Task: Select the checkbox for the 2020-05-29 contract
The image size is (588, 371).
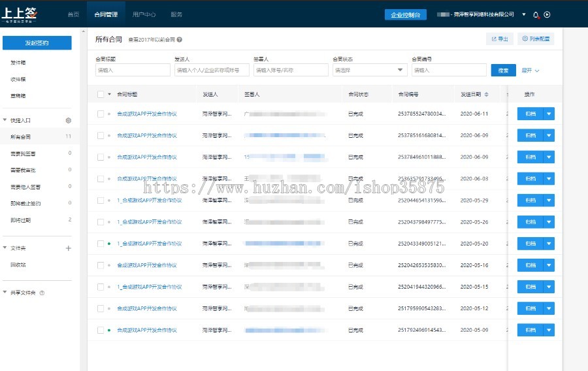Action: point(101,201)
